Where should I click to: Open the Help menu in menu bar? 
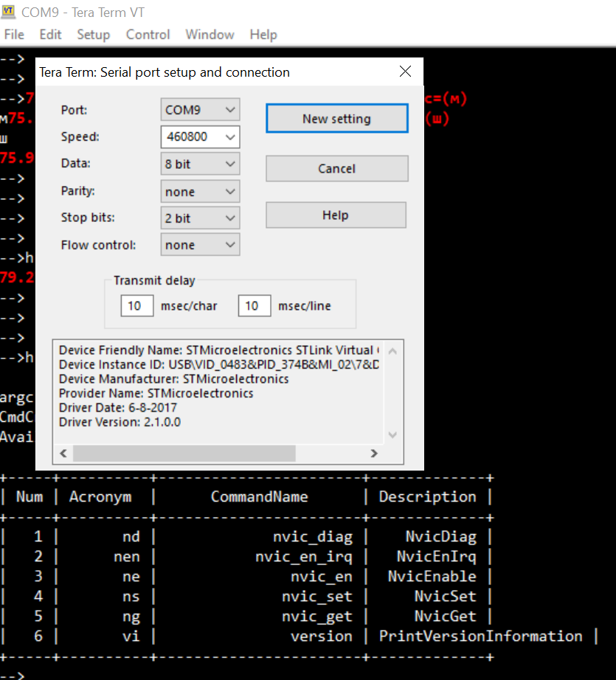(263, 35)
